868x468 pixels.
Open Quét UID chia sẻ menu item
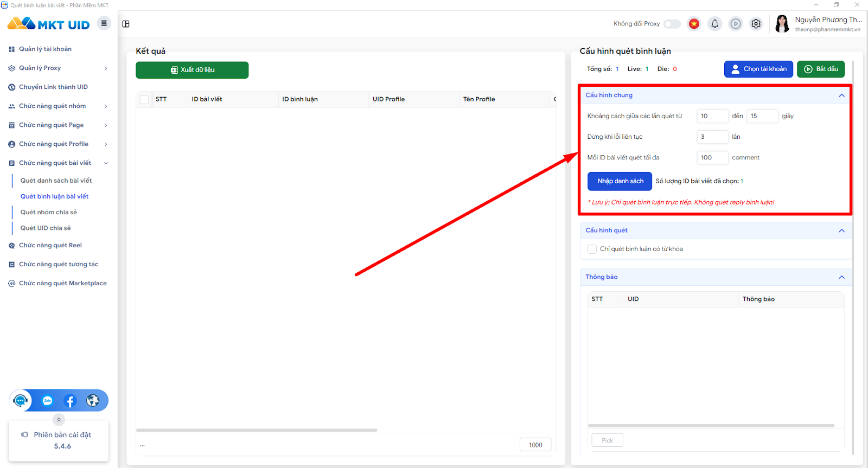coord(46,228)
